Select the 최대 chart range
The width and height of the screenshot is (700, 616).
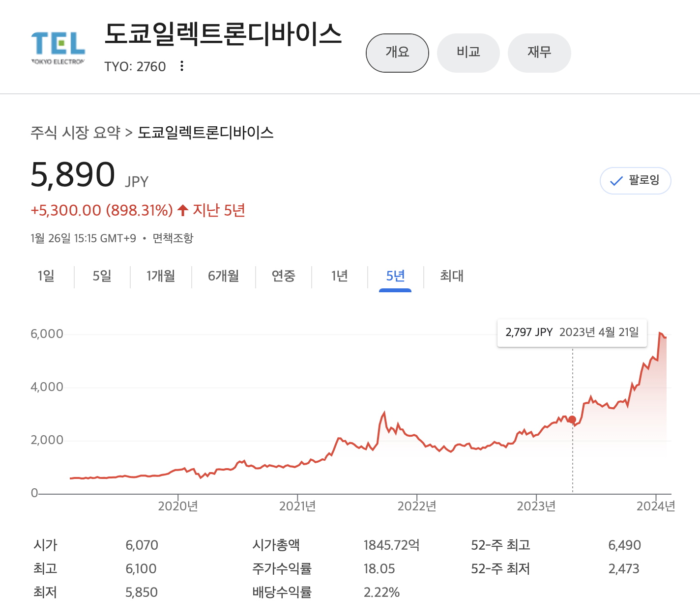452,276
